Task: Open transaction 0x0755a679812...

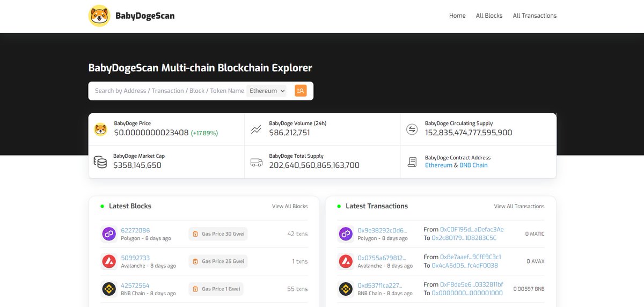Action: coord(382,258)
